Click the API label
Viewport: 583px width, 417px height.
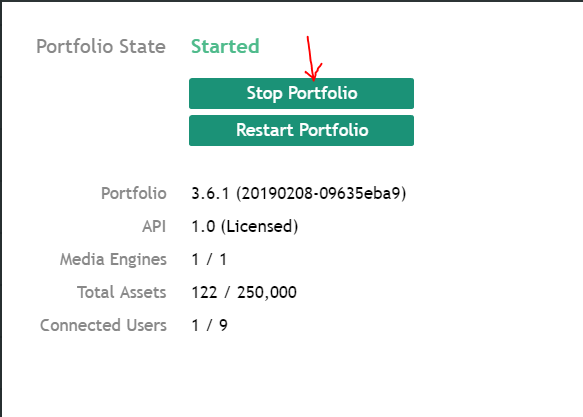tap(154, 226)
